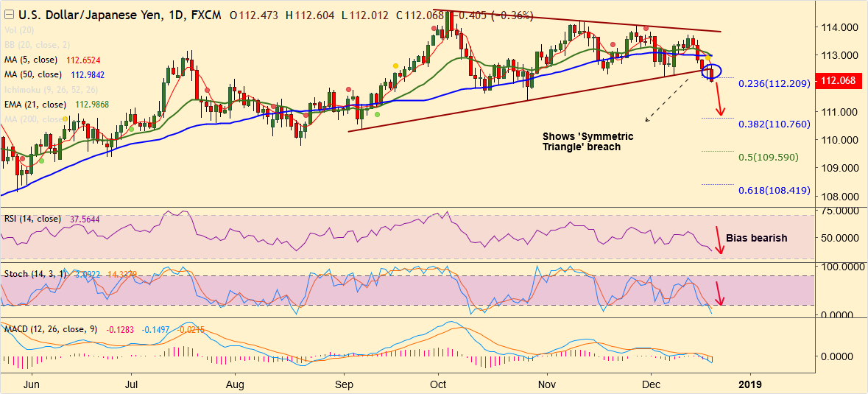Click the MACD value -0.1283
Image resolution: width=868 pixels, height=394 pixels.
click(119, 329)
